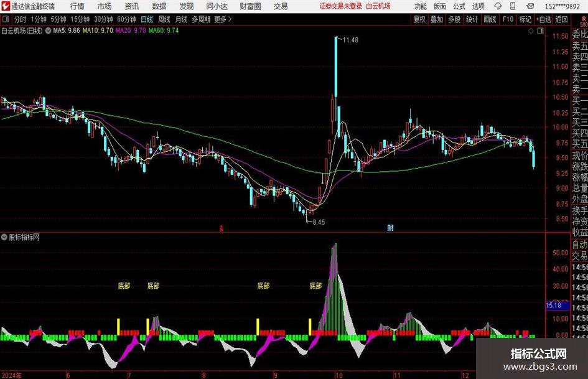
Task: Select the 日线 daily period tab
Action: (x=147, y=19)
